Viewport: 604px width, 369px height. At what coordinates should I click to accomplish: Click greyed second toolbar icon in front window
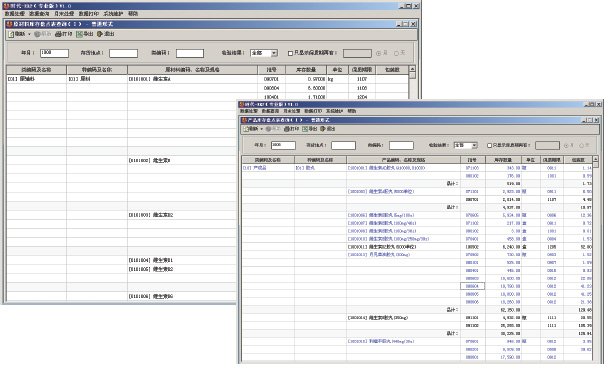[x=268, y=129]
